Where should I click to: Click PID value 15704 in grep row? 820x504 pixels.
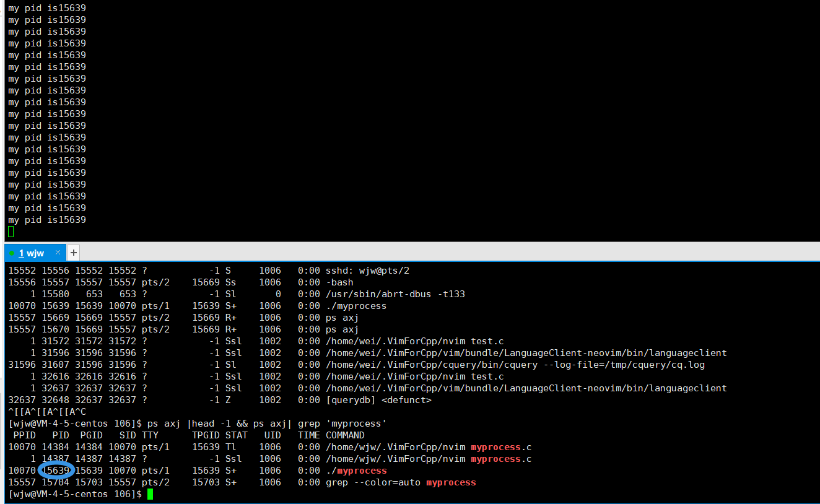(56, 482)
